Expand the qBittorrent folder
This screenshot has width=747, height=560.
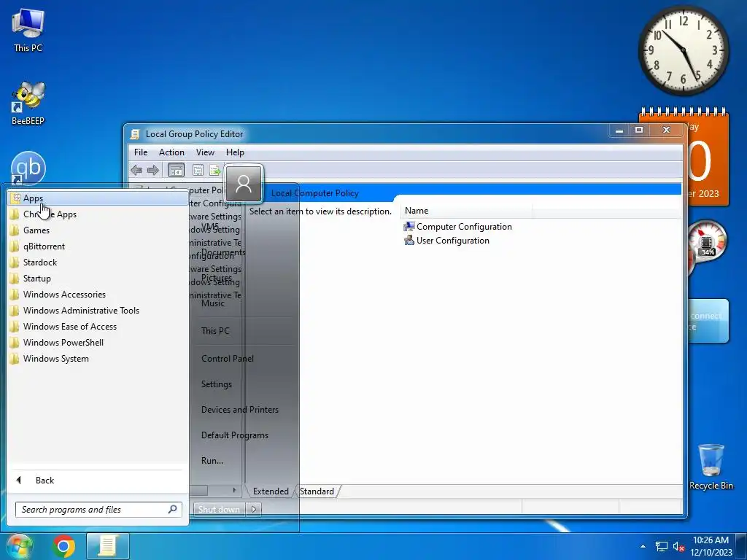tap(98, 246)
